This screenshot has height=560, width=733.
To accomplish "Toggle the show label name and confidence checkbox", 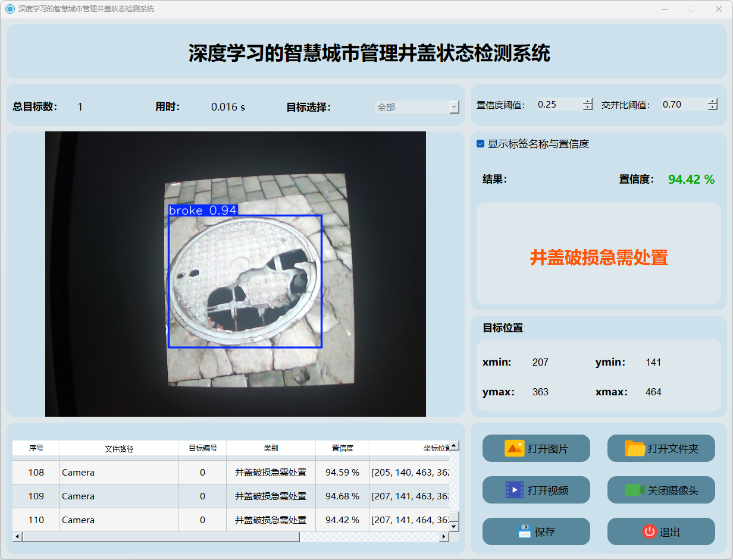I will (481, 144).
